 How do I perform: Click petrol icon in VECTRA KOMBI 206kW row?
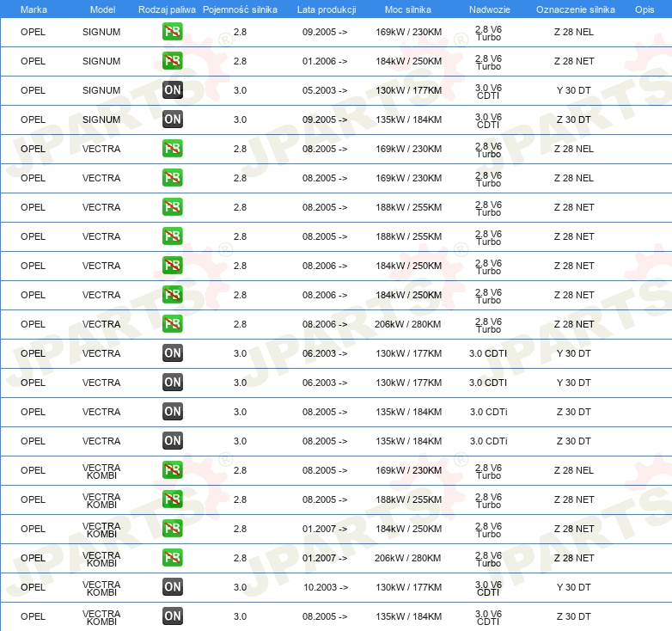coord(172,557)
